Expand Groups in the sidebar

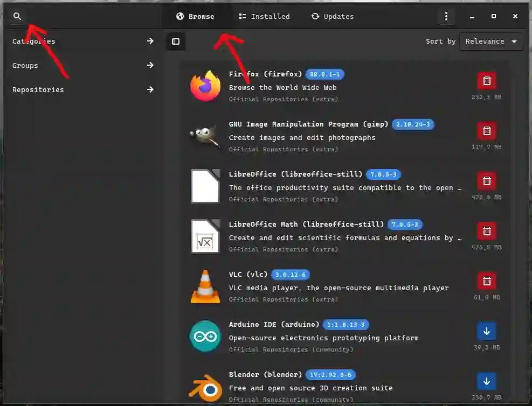click(83, 65)
